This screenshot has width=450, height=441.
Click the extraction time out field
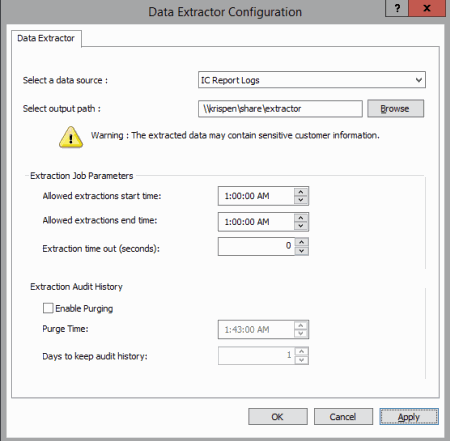tap(256, 246)
